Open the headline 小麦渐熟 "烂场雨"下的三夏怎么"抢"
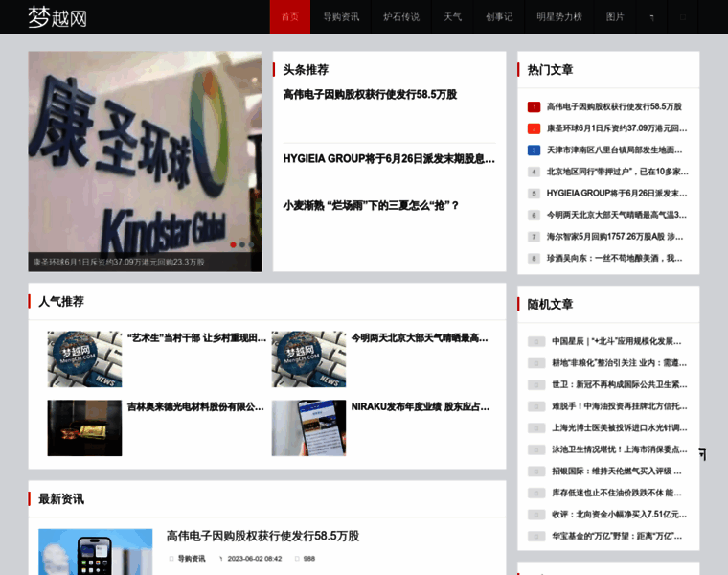The width and height of the screenshot is (728, 575). 371,205
